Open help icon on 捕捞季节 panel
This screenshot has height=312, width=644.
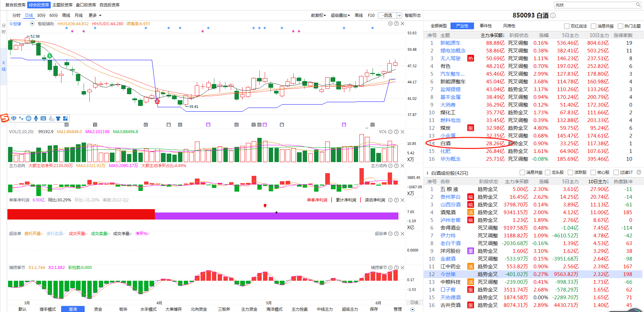tap(396, 268)
